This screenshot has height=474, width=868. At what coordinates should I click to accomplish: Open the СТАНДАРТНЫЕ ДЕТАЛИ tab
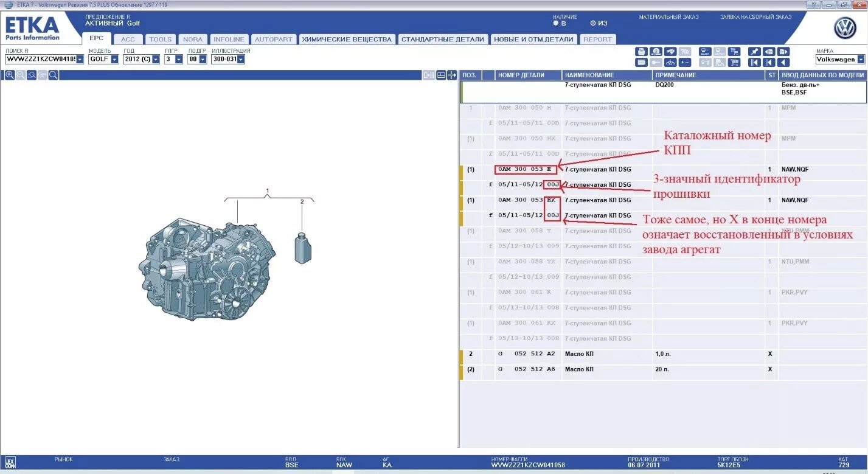443,39
